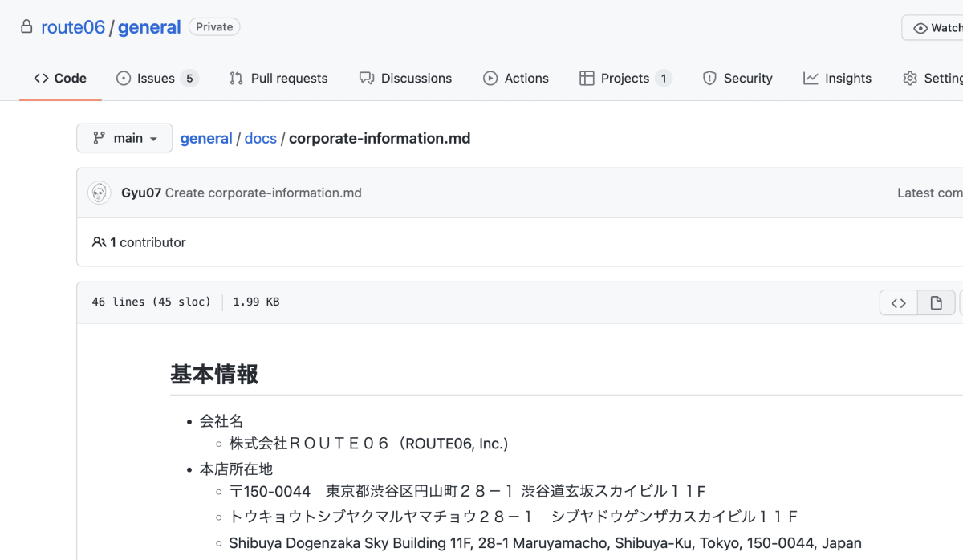Viewport: 963px width, 560px height.
Task: Click the 会社名 list item
Action: coord(221,420)
